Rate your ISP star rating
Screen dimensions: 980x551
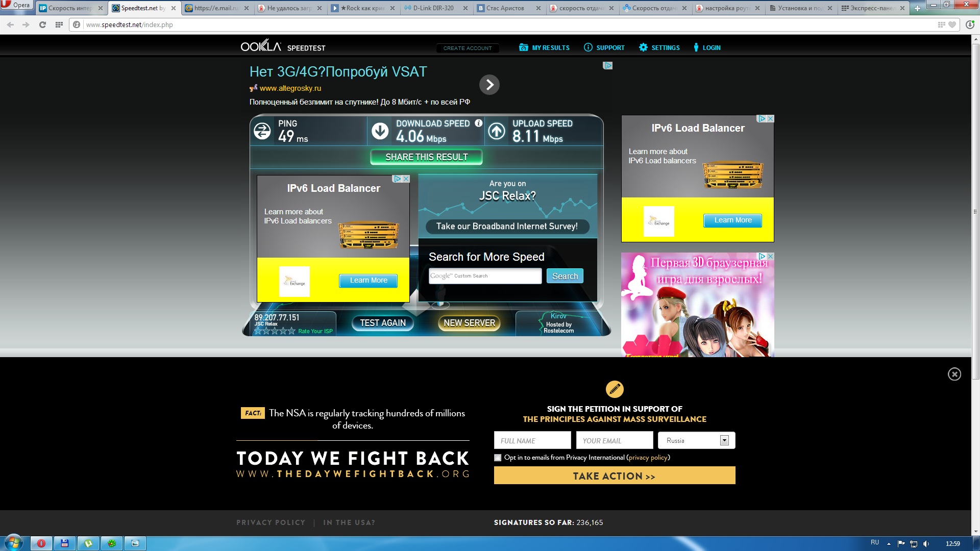275,331
